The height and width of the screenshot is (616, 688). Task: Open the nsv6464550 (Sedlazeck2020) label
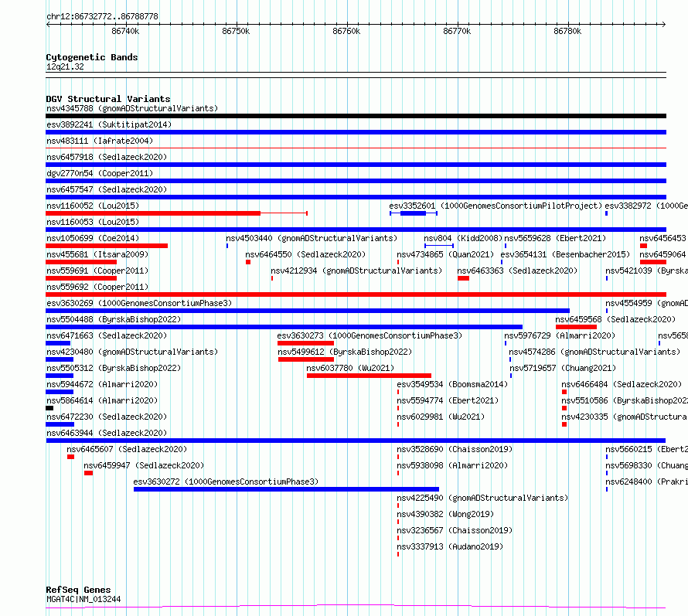pos(305,254)
